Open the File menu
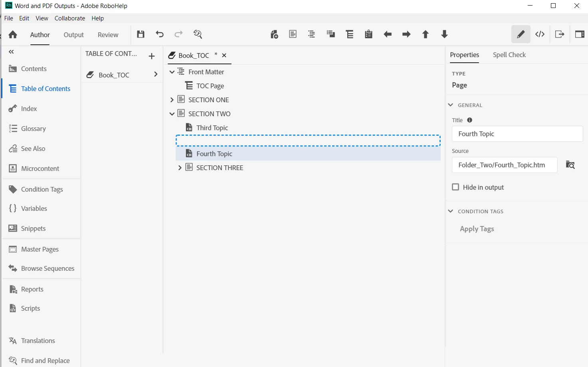The height and width of the screenshot is (367, 588). (9, 18)
